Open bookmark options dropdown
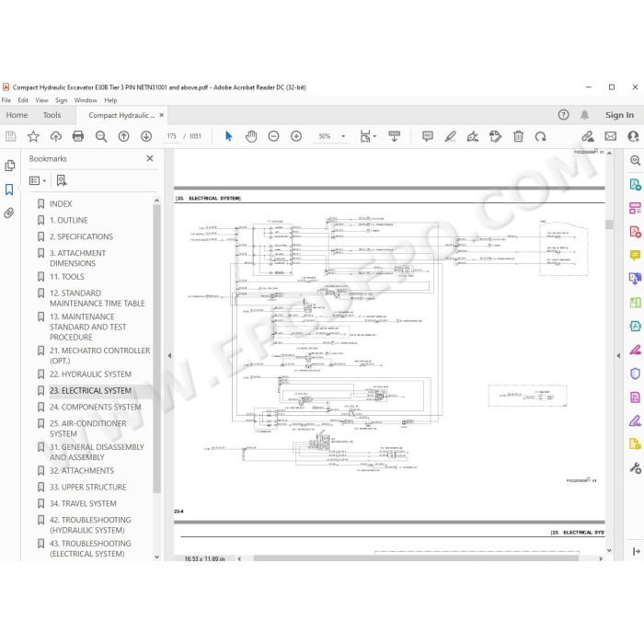 coord(38,180)
